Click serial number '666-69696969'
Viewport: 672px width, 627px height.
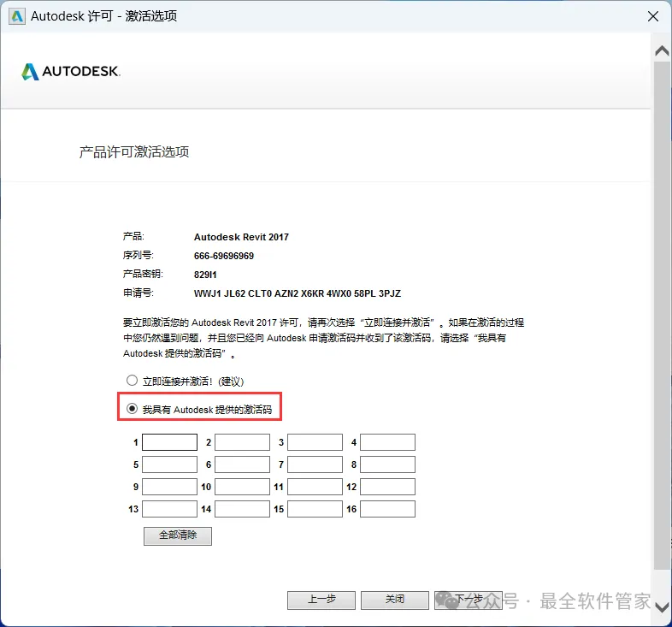pos(224,256)
